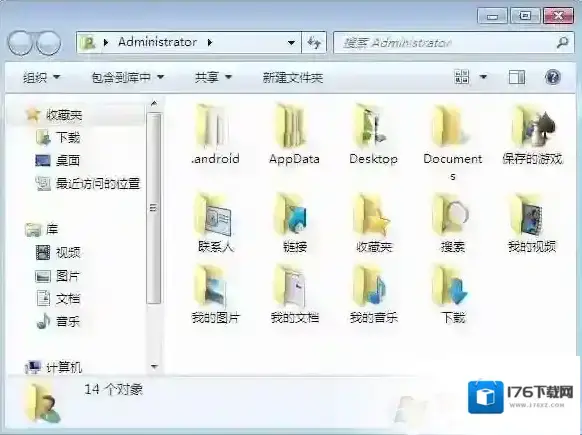Open the 收藏夹 folder icon in file list
582x435 pixels.
coord(373,223)
